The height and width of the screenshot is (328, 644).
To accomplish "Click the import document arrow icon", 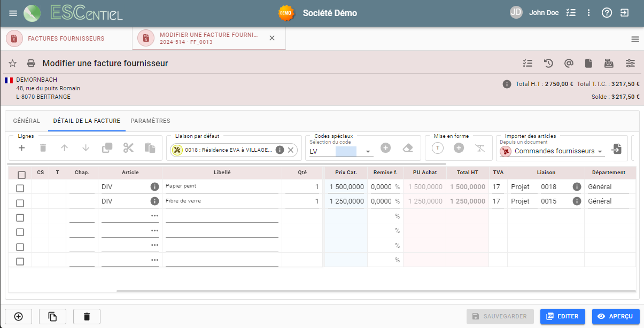I will (x=617, y=149).
